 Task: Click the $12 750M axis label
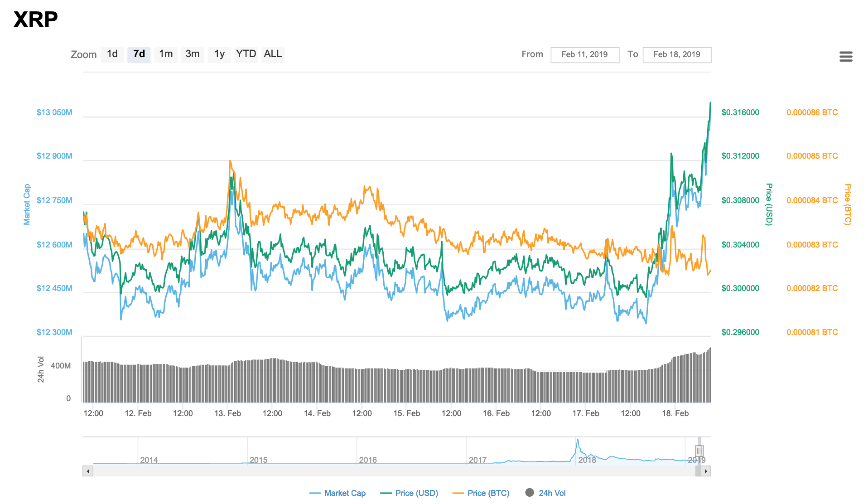click(54, 200)
